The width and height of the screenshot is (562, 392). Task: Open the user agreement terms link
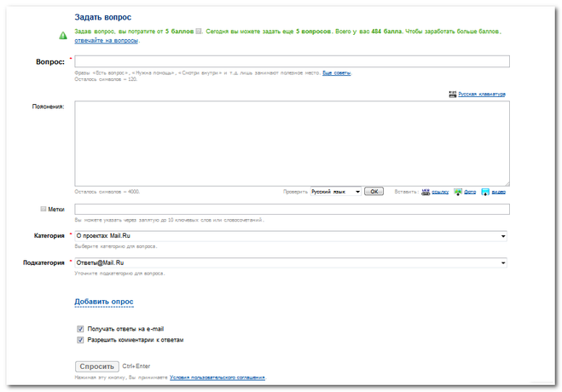tap(217, 378)
